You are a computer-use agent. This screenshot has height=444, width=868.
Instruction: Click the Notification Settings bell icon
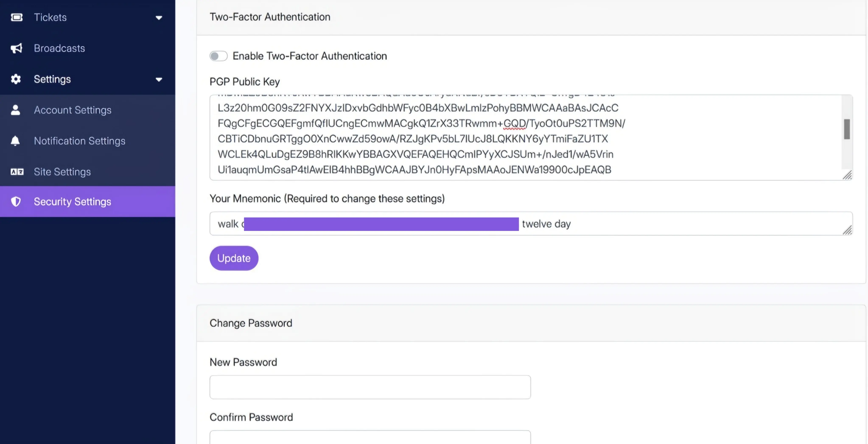point(15,141)
